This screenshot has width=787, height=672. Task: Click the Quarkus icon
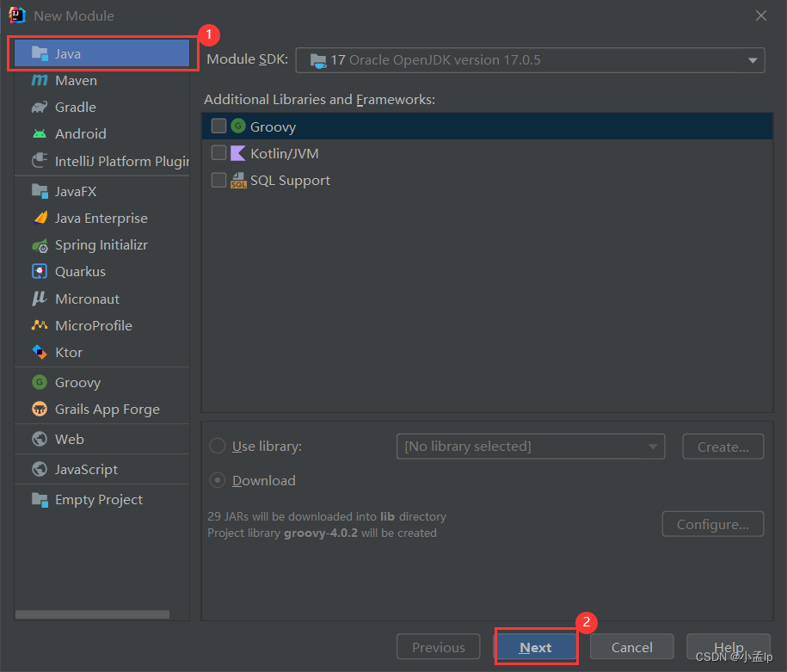click(x=40, y=271)
